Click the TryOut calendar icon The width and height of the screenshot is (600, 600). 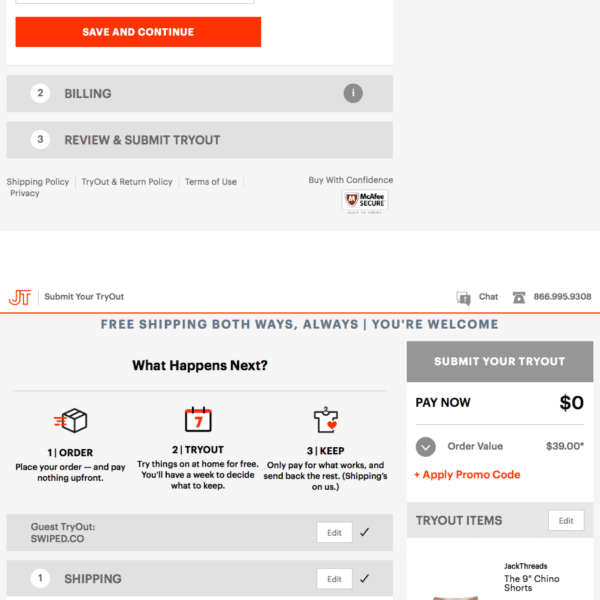[198, 419]
